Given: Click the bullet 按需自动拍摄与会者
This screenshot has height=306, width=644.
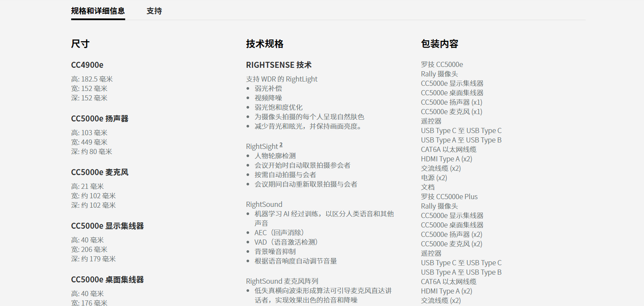Looking at the screenshot, I should [286, 175].
